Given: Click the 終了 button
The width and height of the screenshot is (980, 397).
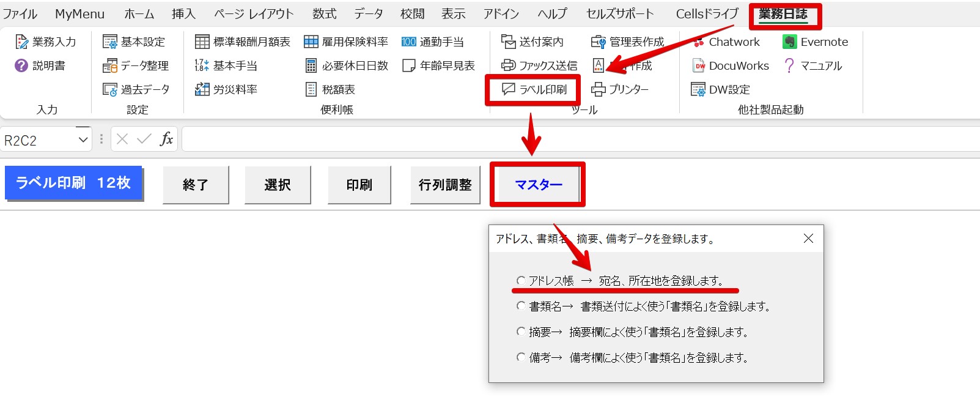Looking at the screenshot, I should 196,185.
